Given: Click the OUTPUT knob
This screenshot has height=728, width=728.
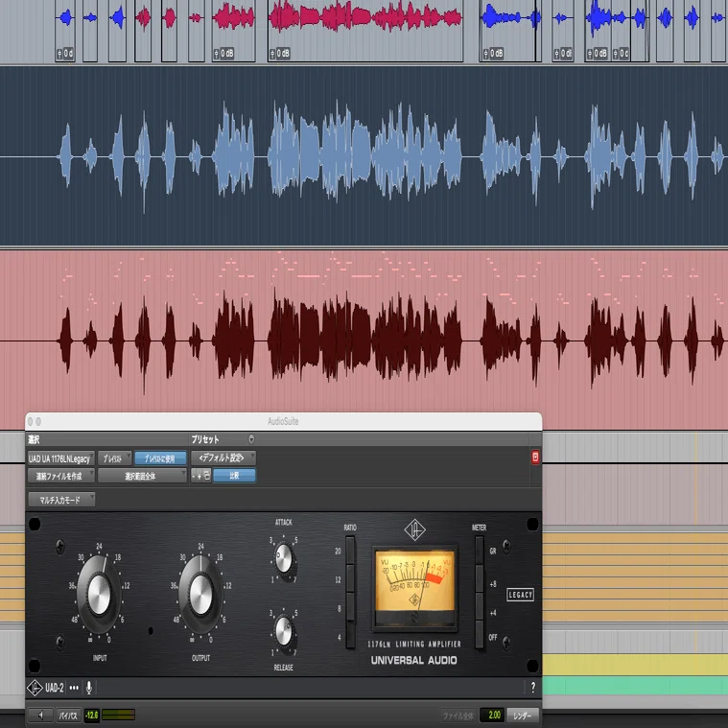Looking at the screenshot, I should pyautogui.click(x=201, y=595).
